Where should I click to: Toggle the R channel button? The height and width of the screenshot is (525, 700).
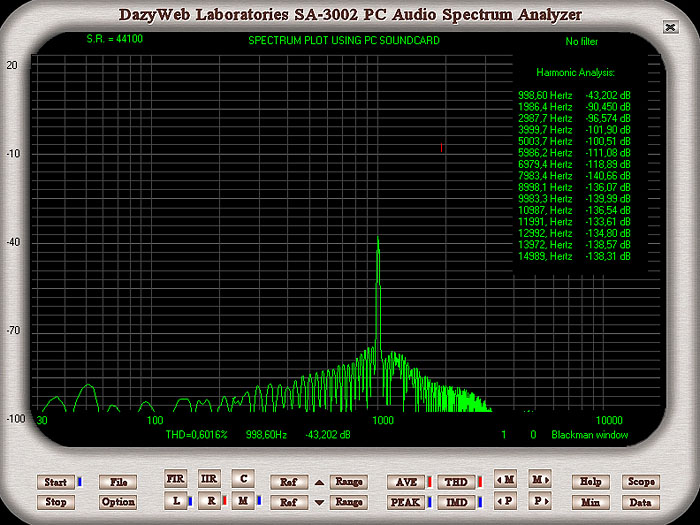pyautogui.click(x=209, y=499)
